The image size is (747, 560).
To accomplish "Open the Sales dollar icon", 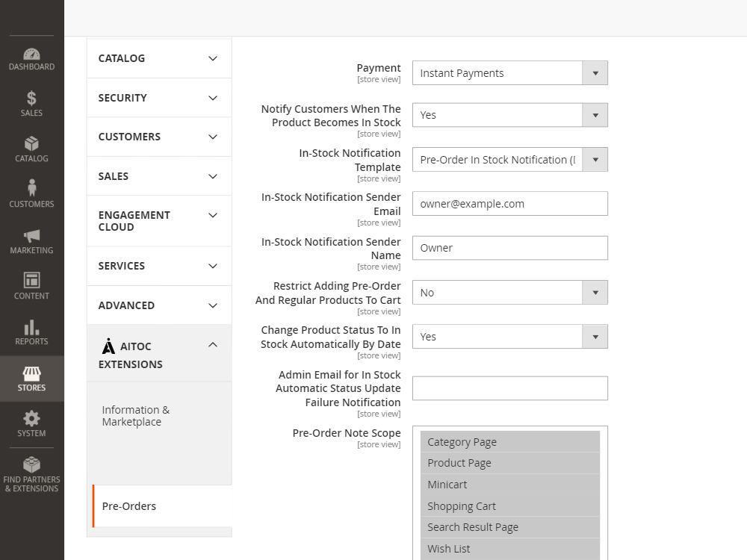I will pyautogui.click(x=31, y=98).
